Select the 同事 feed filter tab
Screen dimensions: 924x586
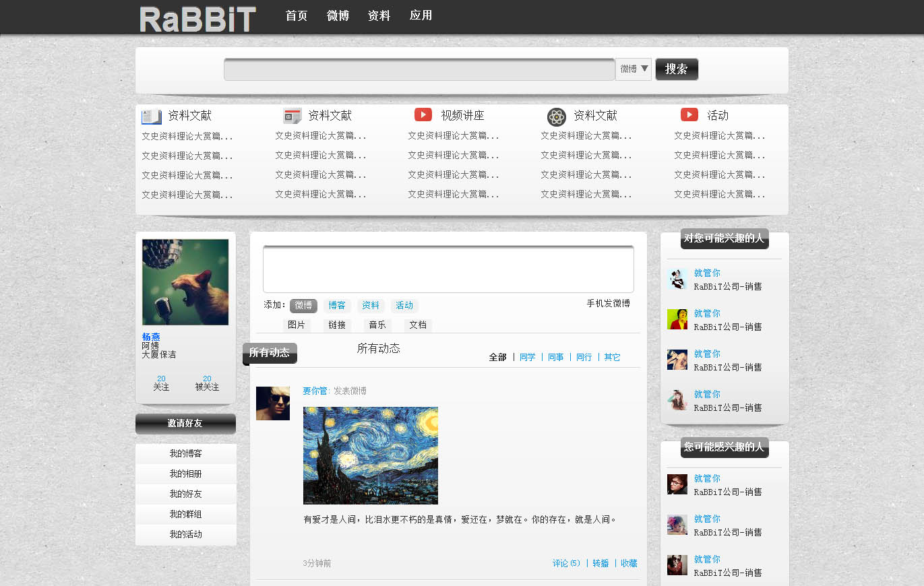(556, 358)
